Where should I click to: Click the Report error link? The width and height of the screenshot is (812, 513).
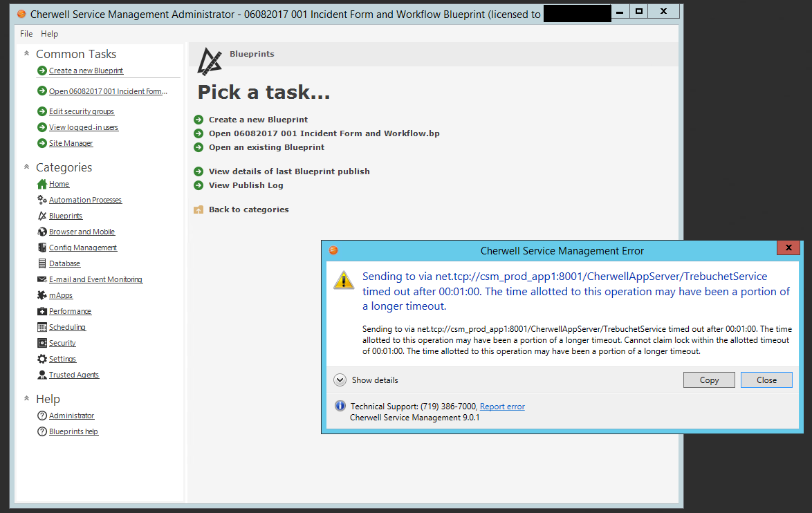(502, 407)
